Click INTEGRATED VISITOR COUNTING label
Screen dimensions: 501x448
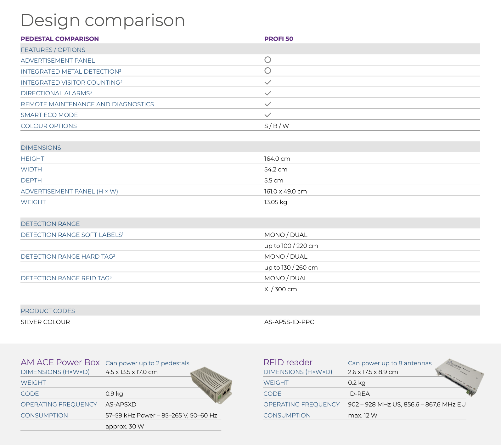[x=71, y=82]
